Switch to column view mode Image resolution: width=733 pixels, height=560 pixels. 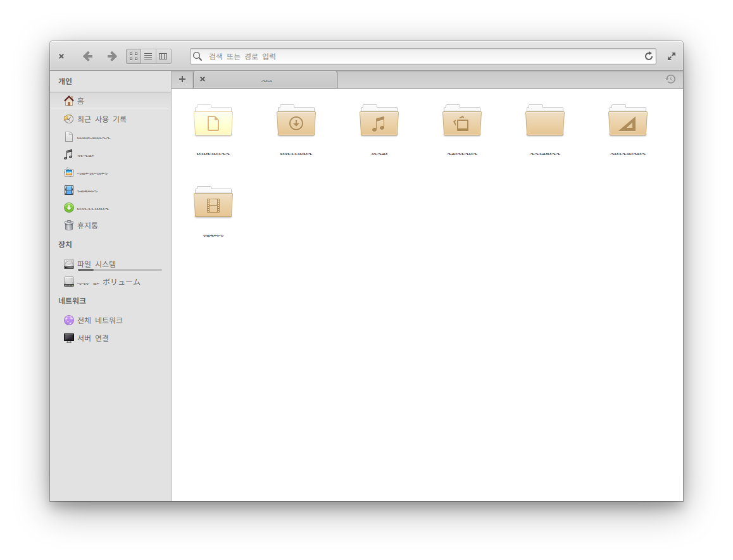coord(163,56)
